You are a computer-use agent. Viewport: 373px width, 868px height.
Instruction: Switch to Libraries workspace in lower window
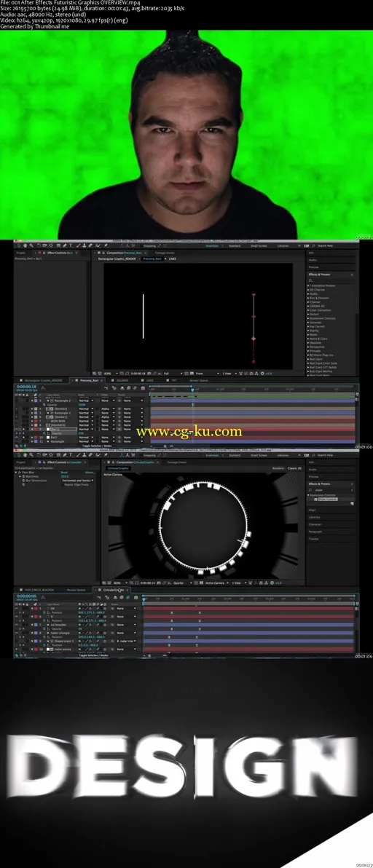point(283,455)
